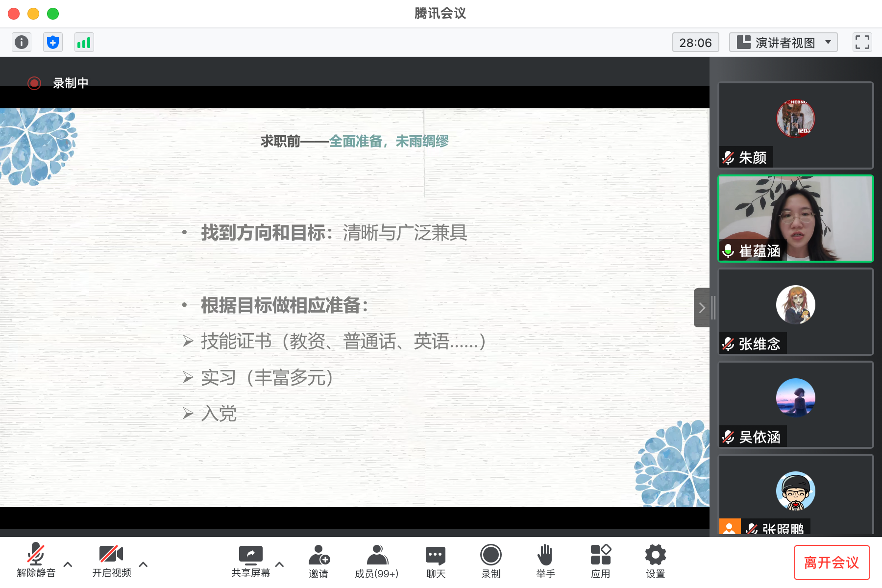Click the blue security shield icon

point(53,42)
